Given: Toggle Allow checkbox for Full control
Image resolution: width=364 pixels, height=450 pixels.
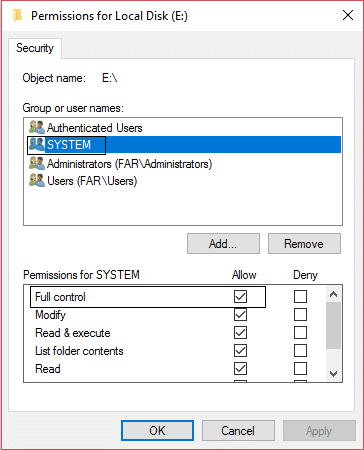Looking at the screenshot, I should coord(240,296).
